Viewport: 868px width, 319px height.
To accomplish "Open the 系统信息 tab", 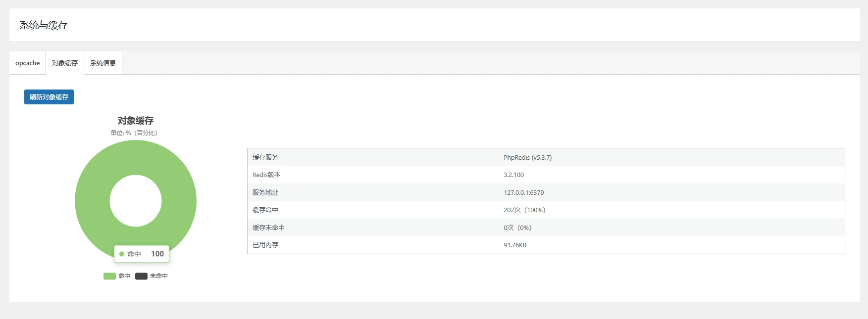I will click(103, 63).
